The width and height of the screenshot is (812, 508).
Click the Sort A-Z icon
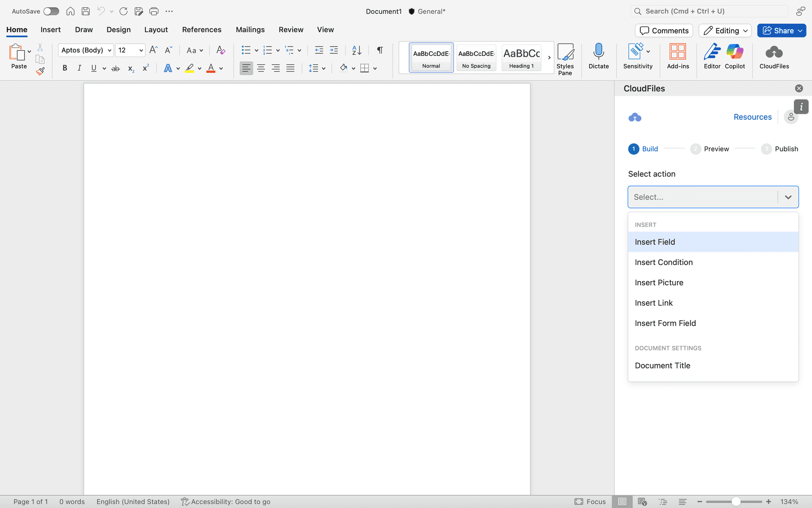(357, 50)
